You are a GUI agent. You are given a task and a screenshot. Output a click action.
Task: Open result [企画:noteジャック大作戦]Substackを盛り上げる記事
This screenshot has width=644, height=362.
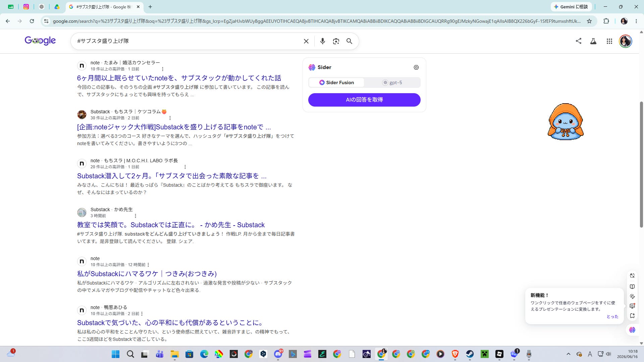point(174,127)
